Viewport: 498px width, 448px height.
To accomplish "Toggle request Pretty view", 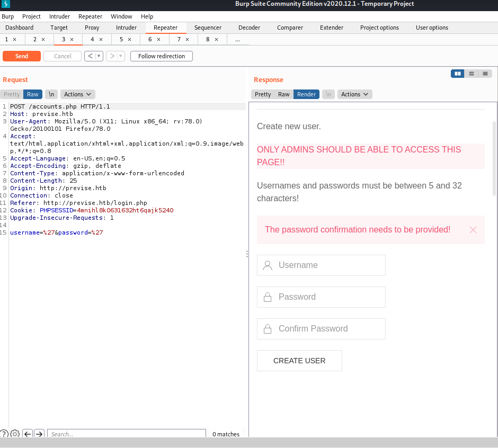I will [12, 94].
